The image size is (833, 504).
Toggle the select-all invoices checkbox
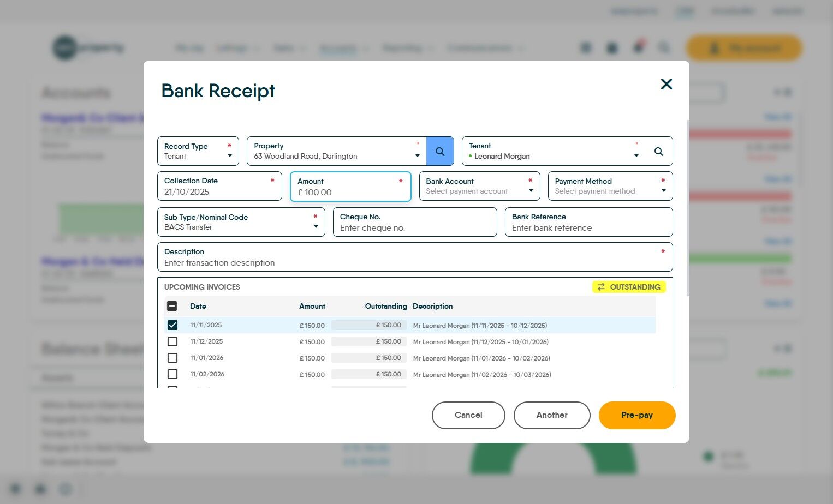pos(172,306)
